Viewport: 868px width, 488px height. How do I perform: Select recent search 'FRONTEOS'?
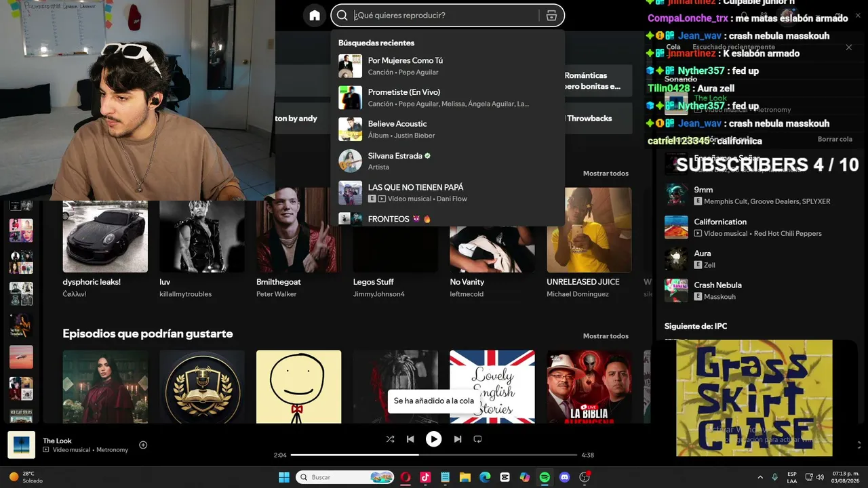[448, 219]
